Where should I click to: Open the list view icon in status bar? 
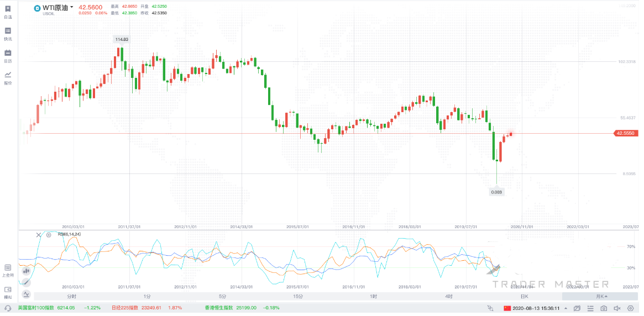pos(590,308)
